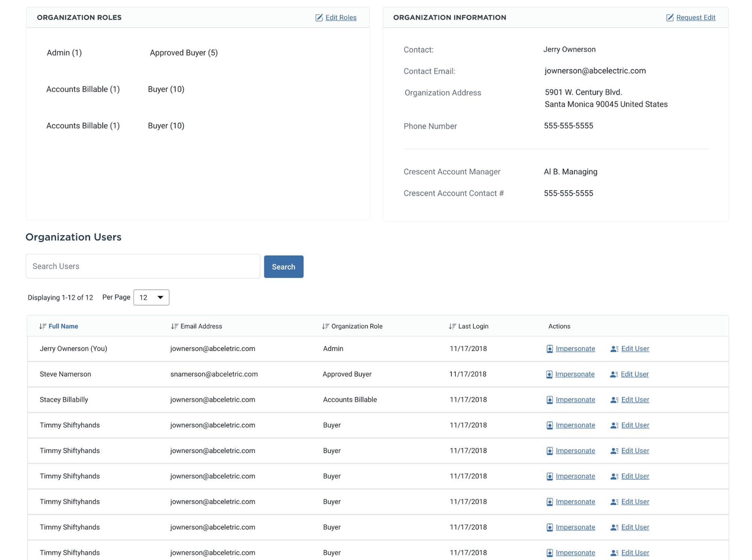Click Edit User icon in Stacey Billabilly row
This screenshot has height=560, width=752.
(614, 400)
